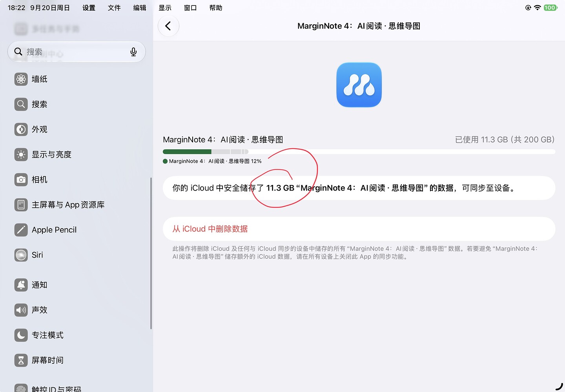Click the date 9月20日周日
The image size is (565, 392).
[50, 8]
